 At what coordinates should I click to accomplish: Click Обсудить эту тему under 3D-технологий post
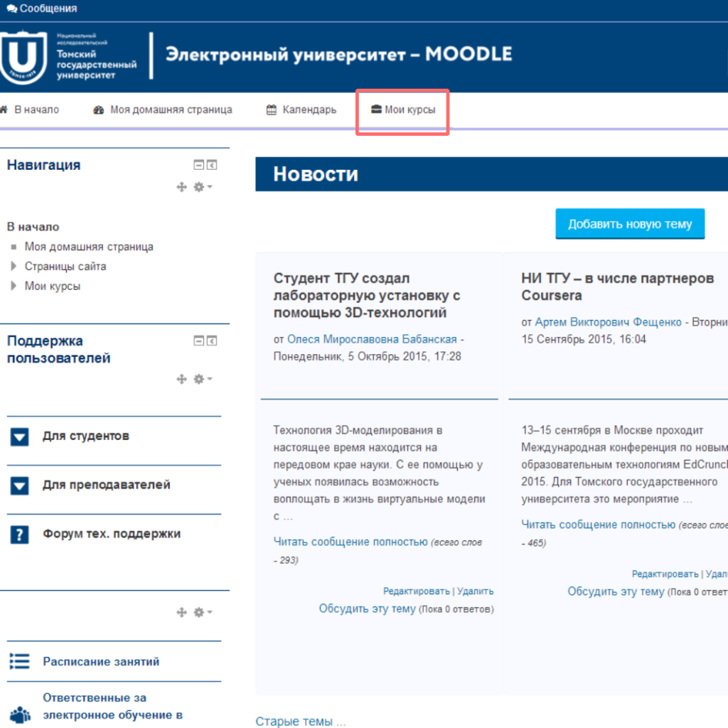[367, 609]
